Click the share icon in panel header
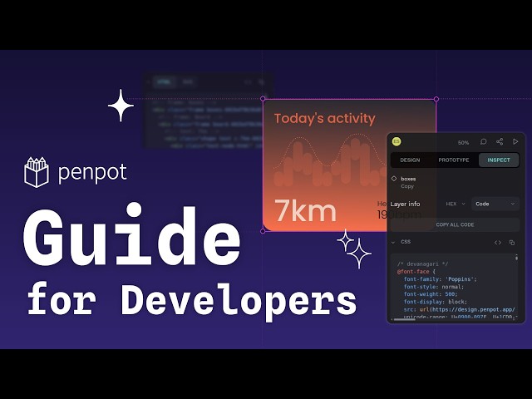 click(x=500, y=141)
